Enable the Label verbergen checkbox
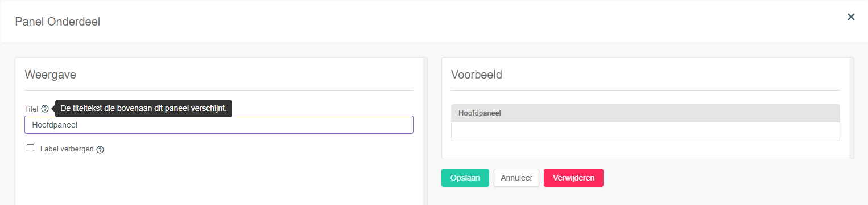Image resolution: width=868 pixels, height=205 pixels. (x=31, y=148)
